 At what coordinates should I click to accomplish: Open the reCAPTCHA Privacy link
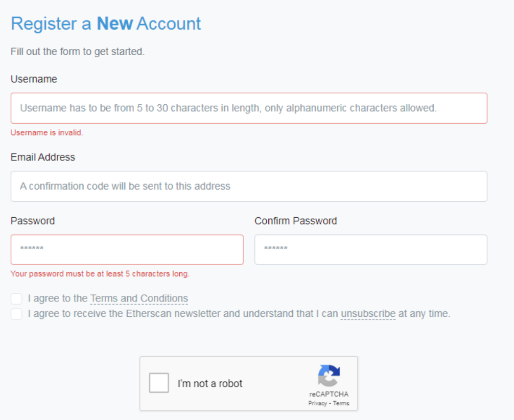[x=317, y=403]
